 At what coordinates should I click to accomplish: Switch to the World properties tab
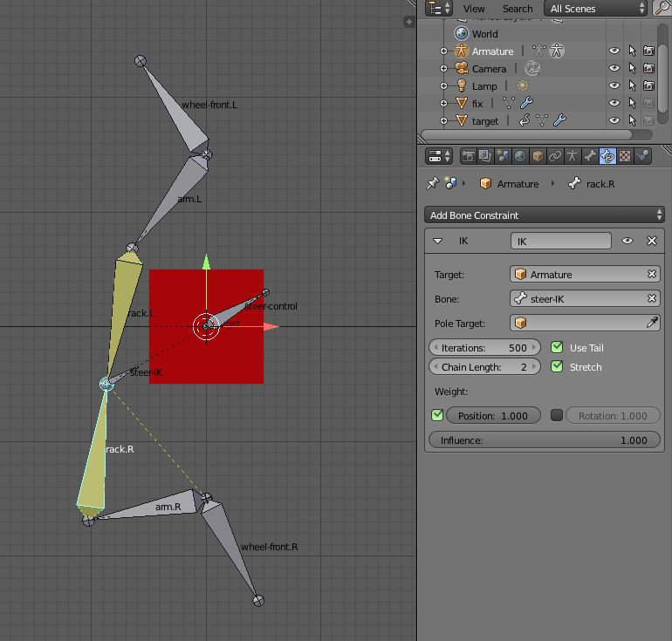click(x=520, y=157)
